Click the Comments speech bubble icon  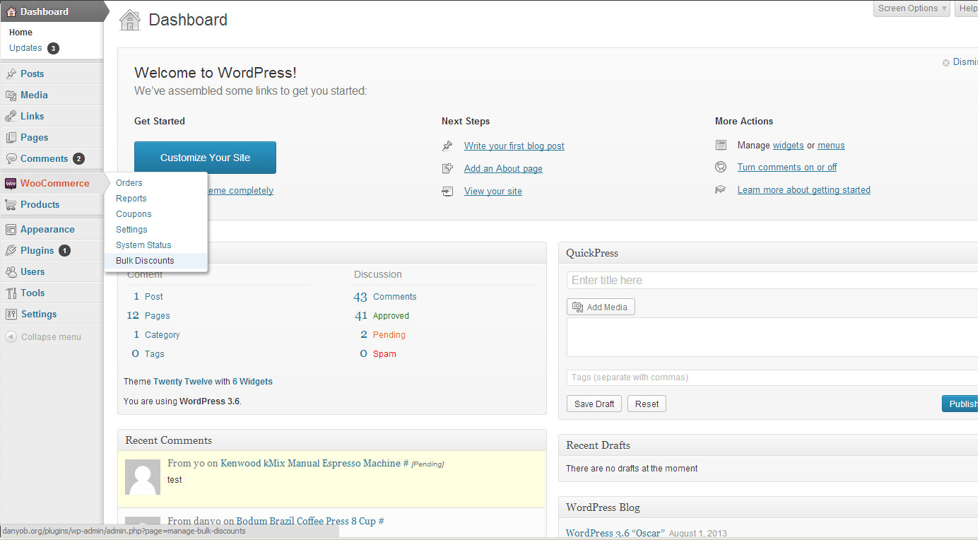(x=11, y=158)
